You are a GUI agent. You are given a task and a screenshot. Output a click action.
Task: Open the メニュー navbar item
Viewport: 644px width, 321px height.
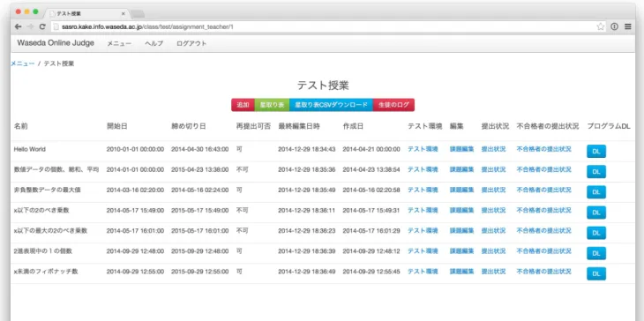pos(119,43)
